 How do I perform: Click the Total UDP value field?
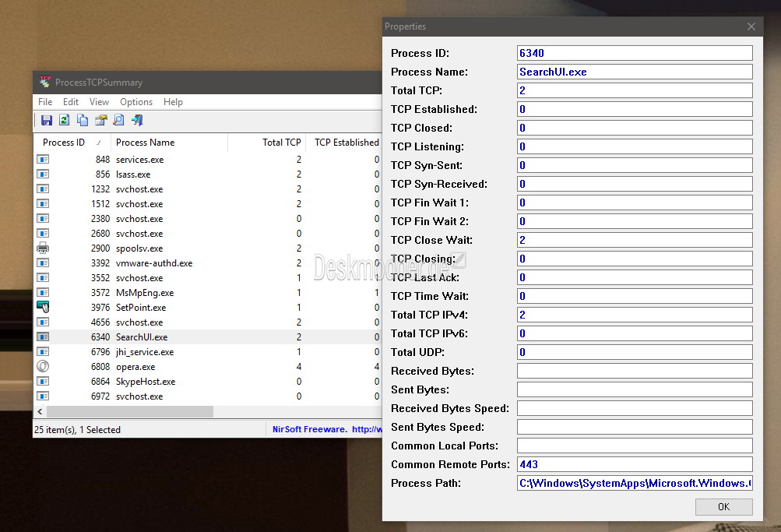635,352
